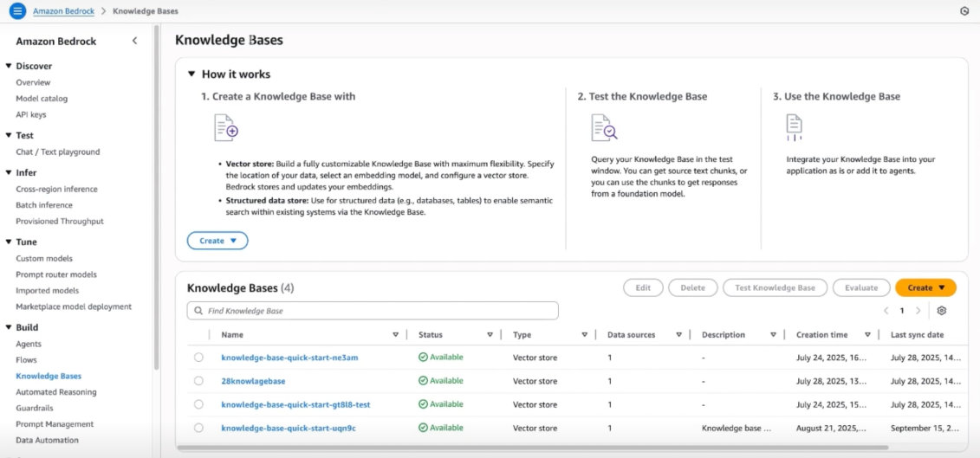Open API keys in the sidebar
Screen dimensions: 980x458
click(x=30, y=115)
